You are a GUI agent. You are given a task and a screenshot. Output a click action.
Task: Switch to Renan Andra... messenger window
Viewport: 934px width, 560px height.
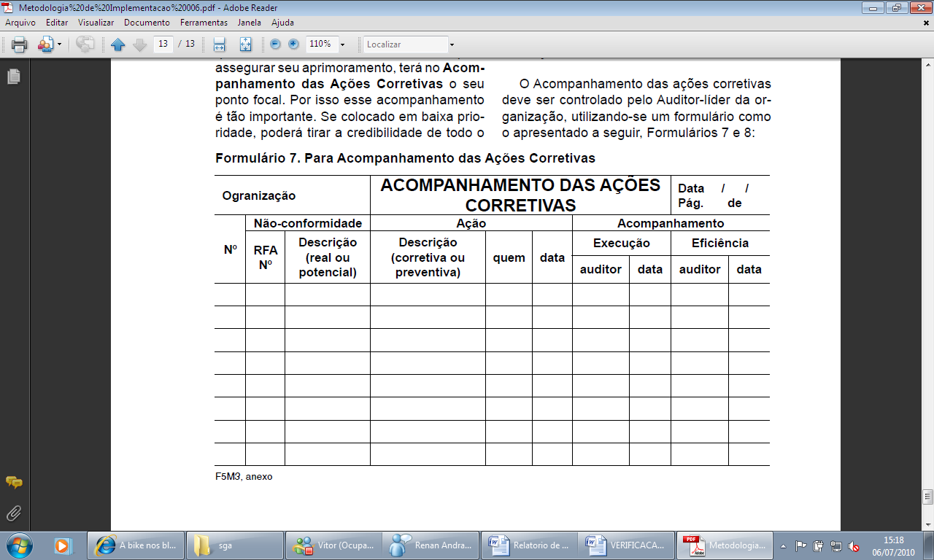point(432,545)
